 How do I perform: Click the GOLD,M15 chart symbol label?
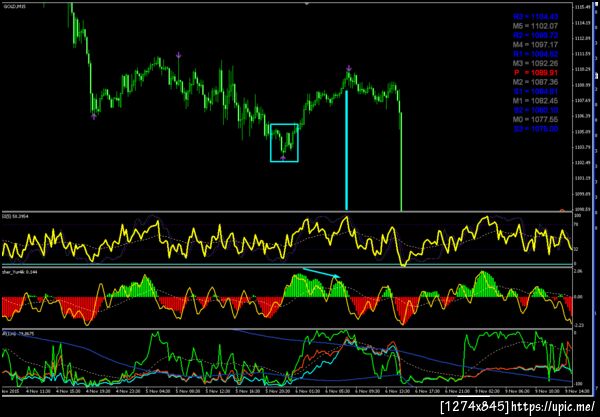tap(15, 7)
